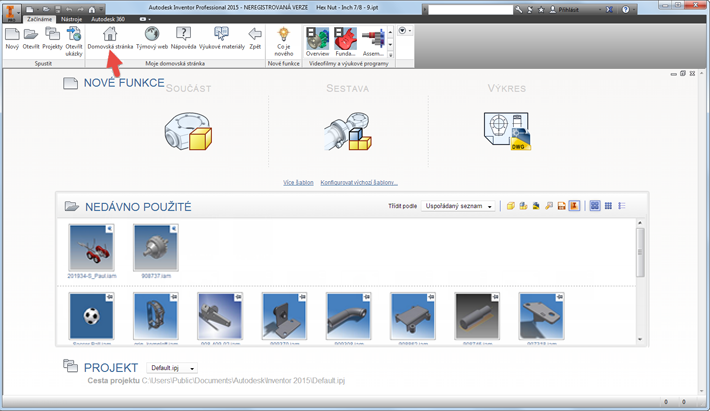Create a new Výkres drawing template

(507, 131)
